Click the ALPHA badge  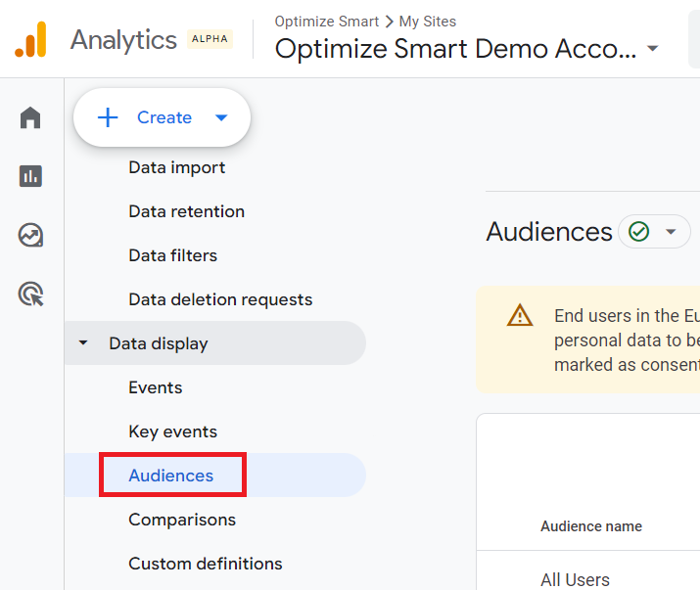[x=210, y=39]
